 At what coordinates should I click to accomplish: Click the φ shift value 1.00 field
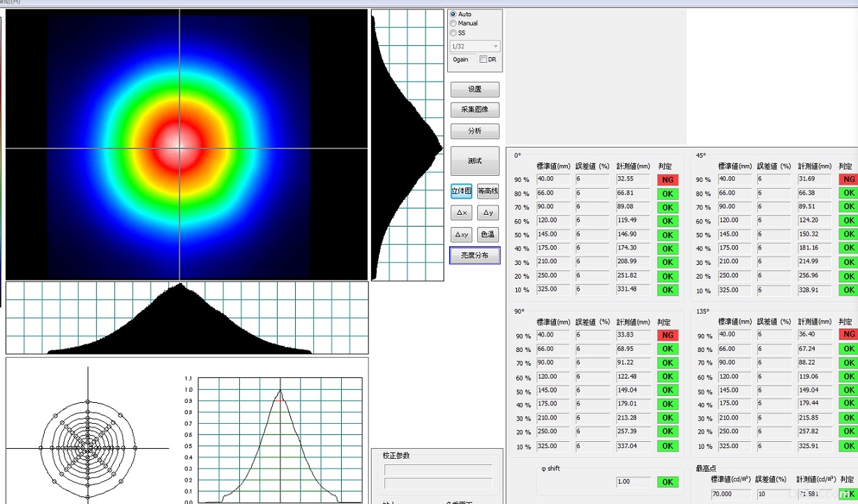click(633, 482)
